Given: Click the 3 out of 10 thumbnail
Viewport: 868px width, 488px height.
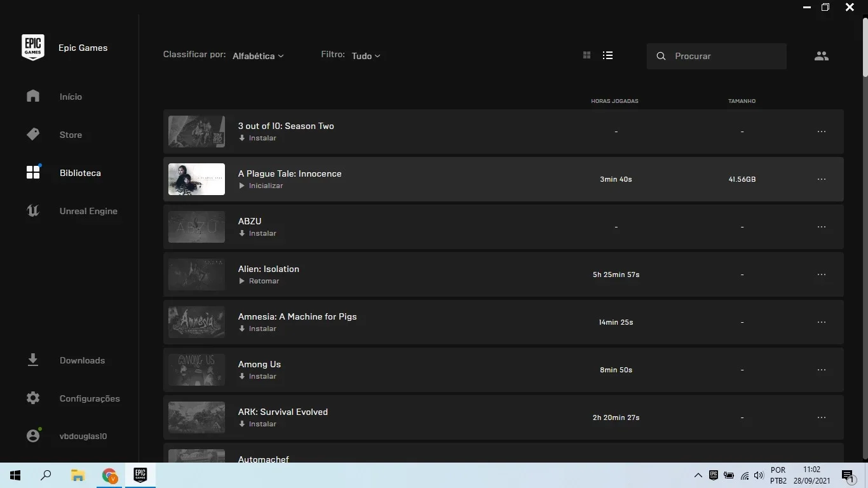Looking at the screenshot, I should (196, 132).
